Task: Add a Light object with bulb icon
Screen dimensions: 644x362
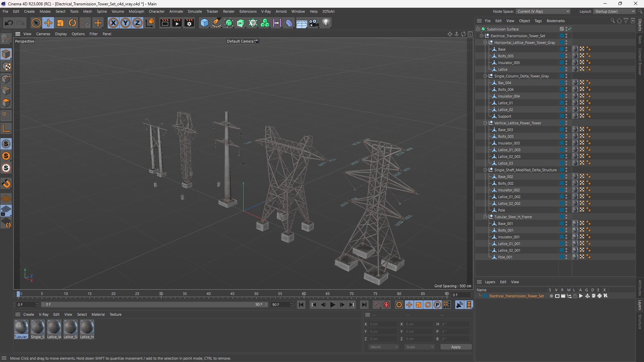Action: 326,23
